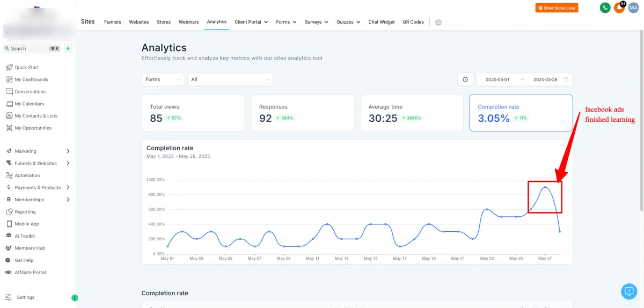Select the Completion rate metric card
The image size is (644, 308).
[x=521, y=113]
